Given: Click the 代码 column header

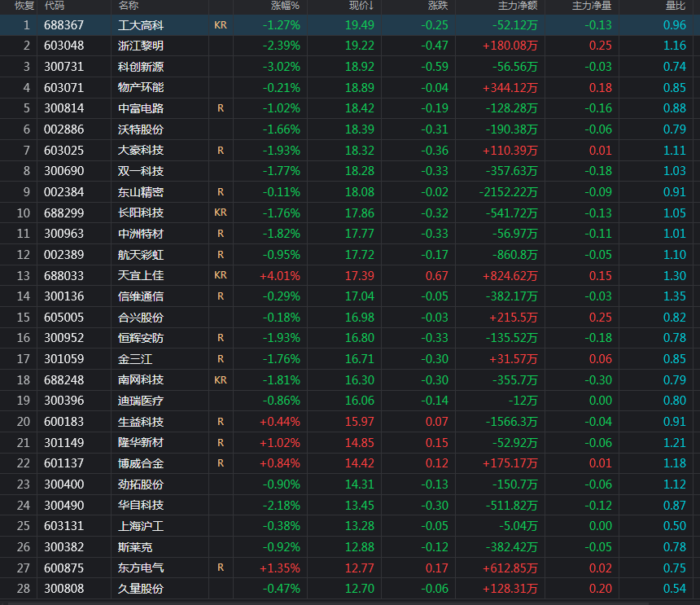Looking at the screenshot, I should coord(55,6).
